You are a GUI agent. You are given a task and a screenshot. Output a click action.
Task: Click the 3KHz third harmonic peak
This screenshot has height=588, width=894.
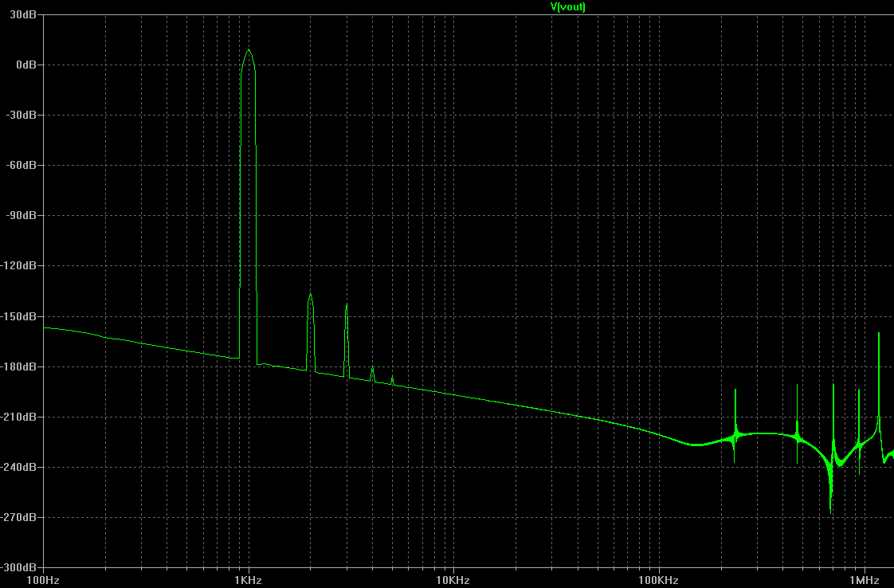[347, 305]
